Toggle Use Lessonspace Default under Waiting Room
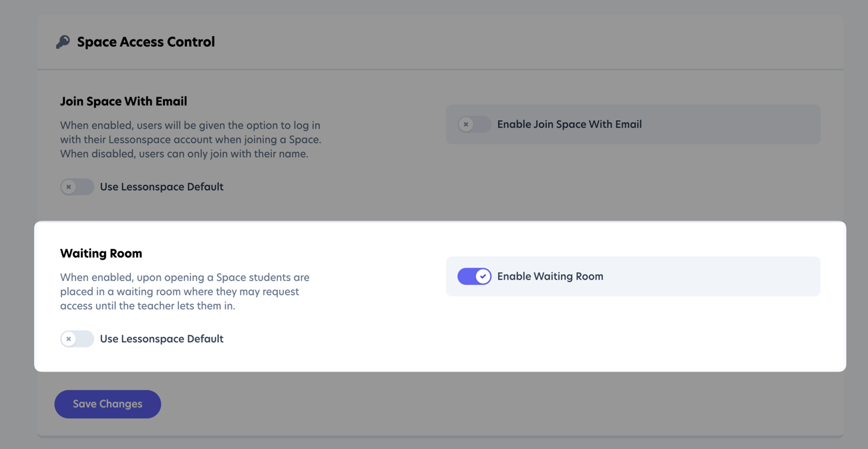 pyautogui.click(x=77, y=339)
